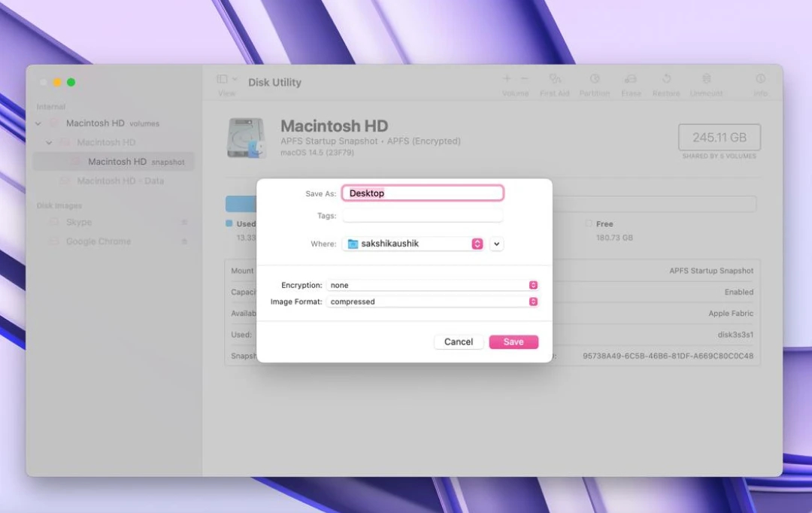Image resolution: width=812 pixels, height=513 pixels.
Task: Cancel the save dialog
Action: point(459,342)
